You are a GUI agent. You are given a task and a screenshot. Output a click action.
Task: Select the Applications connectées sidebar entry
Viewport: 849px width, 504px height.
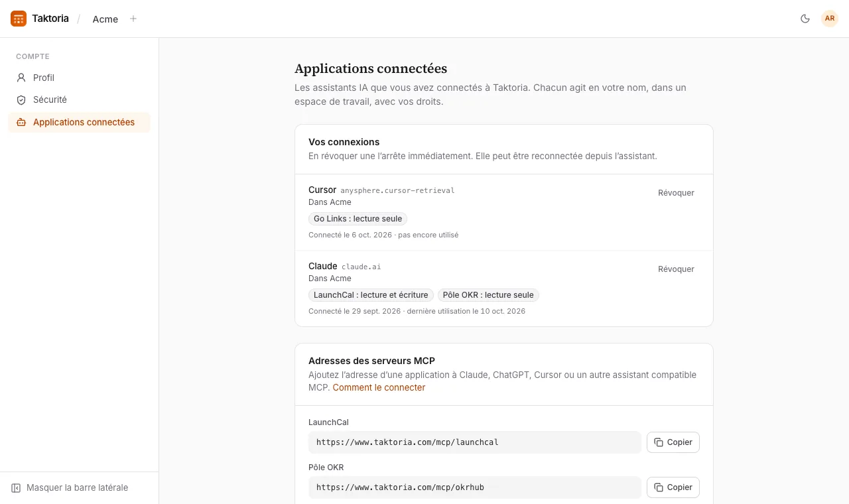pyautogui.click(x=79, y=122)
